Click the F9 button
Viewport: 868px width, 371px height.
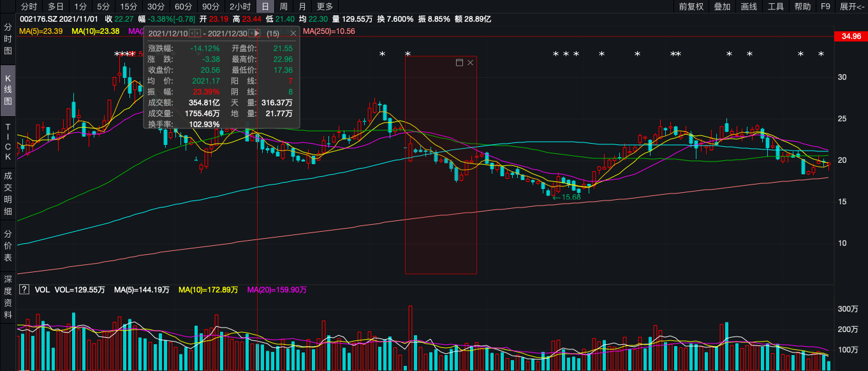(825, 6)
